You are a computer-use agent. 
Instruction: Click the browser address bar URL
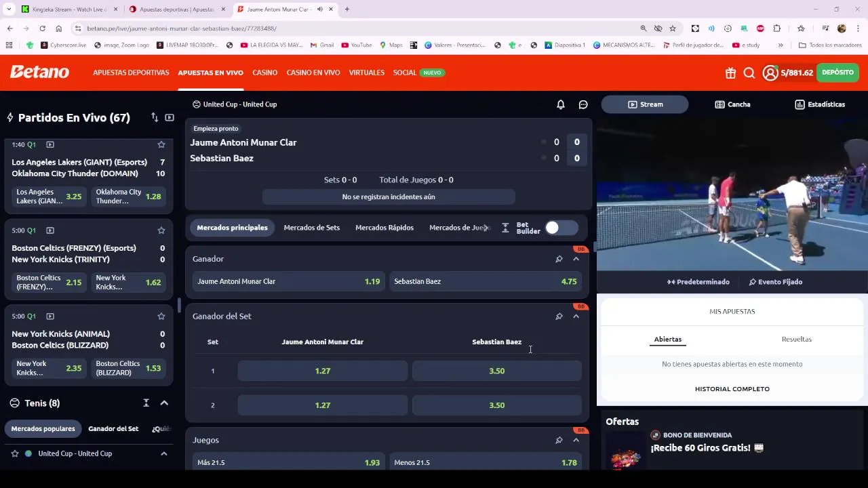coord(181,28)
